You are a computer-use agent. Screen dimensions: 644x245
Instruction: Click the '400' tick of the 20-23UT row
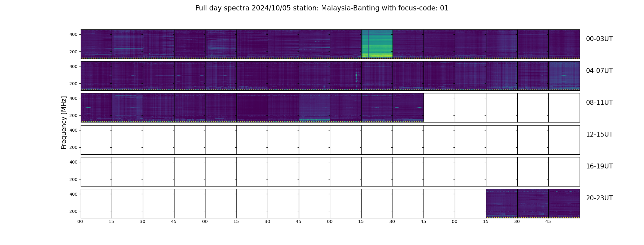click(x=73, y=194)
